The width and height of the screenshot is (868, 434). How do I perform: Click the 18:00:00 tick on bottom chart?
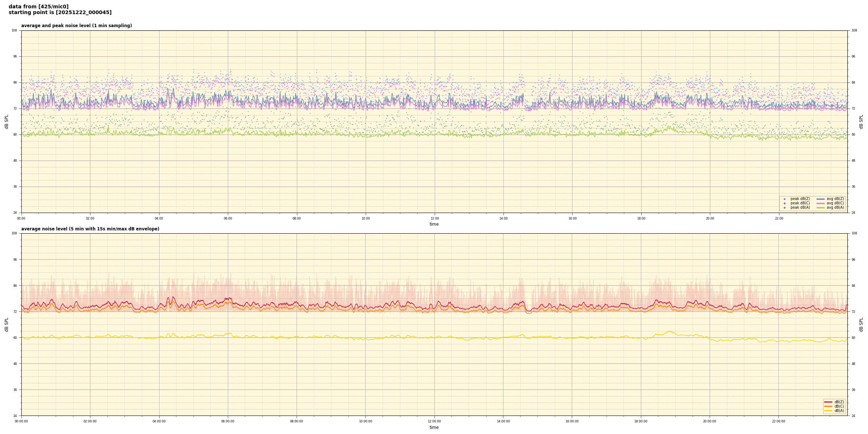point(641,421)
